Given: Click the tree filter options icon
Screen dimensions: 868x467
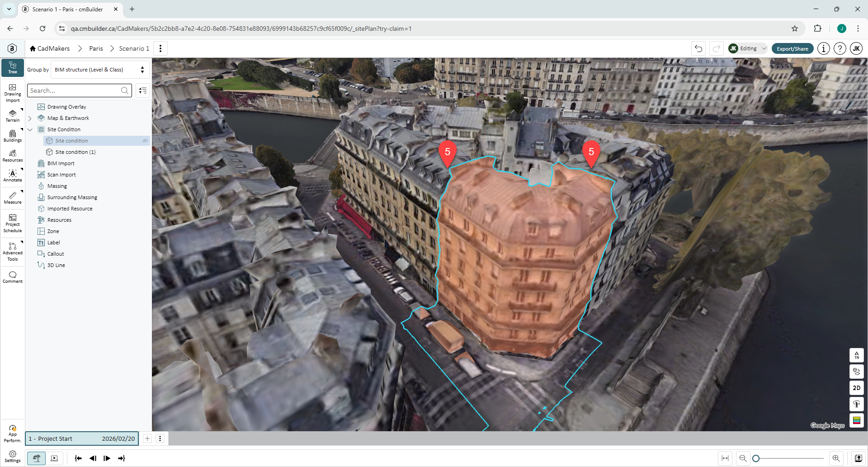Looking at the screenshot, I should [143, 91].
